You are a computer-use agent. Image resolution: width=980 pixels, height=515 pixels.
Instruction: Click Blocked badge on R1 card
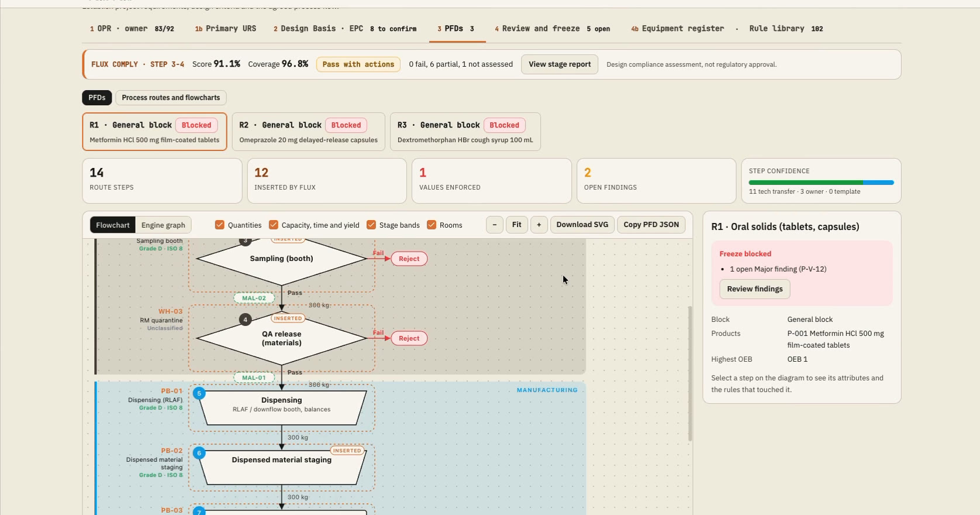pyautogui.click(x=196, y=125)
